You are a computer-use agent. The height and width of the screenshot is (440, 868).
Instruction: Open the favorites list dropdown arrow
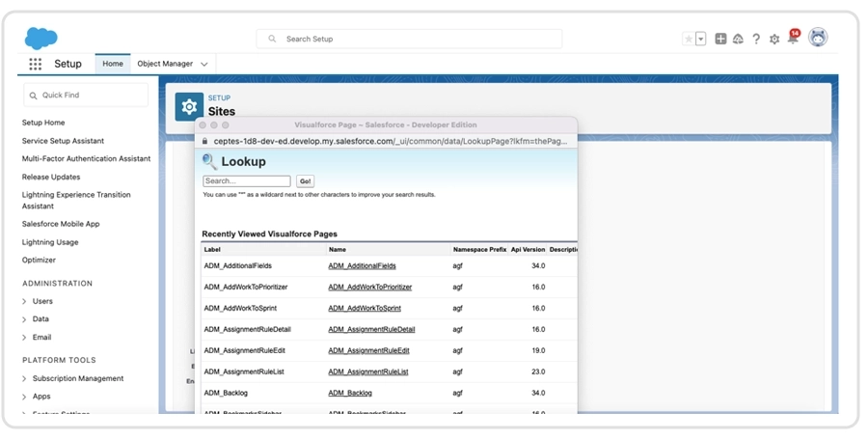tap(701, 39)
